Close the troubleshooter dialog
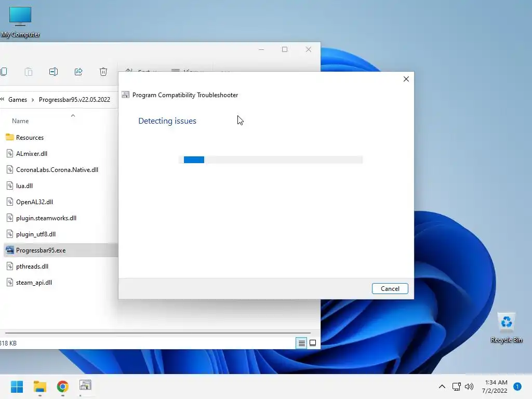Image resolution: width=532 pixels, height=399 pixels. (406, 79)
